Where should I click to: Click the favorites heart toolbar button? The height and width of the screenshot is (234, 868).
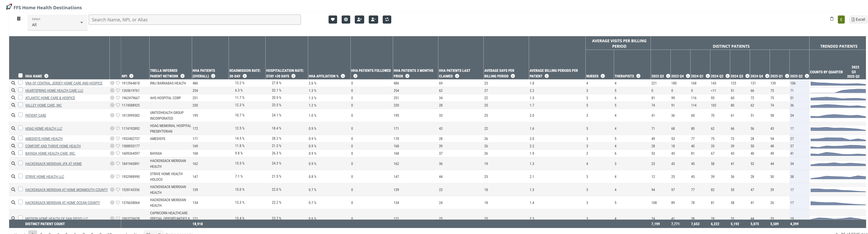[333, 20]
